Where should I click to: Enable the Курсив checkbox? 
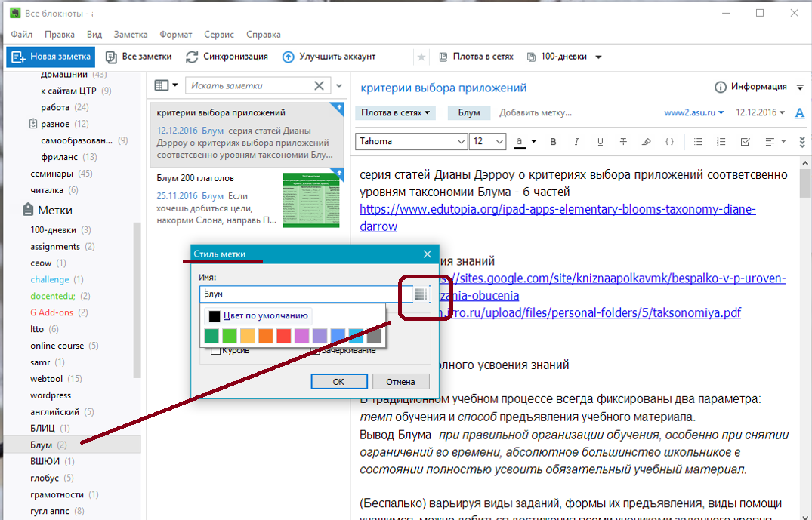click(x=215, y=351)
